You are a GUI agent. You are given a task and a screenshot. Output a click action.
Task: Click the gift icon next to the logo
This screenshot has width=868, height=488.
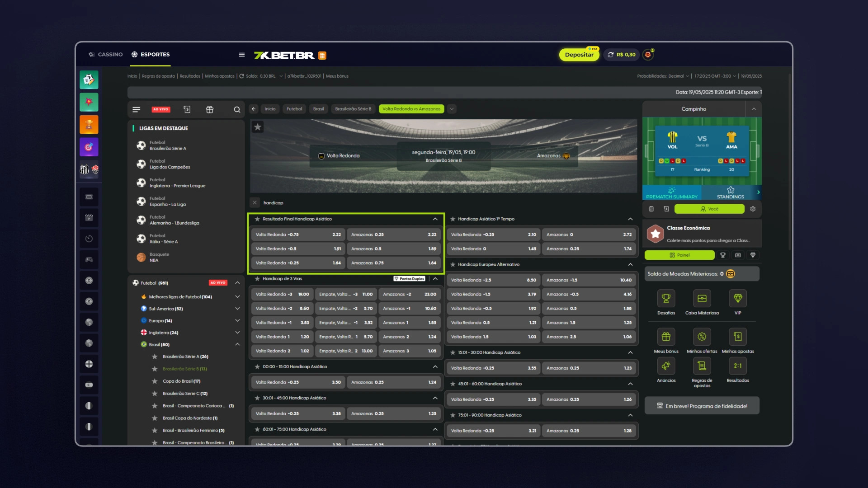coord(322,56)
